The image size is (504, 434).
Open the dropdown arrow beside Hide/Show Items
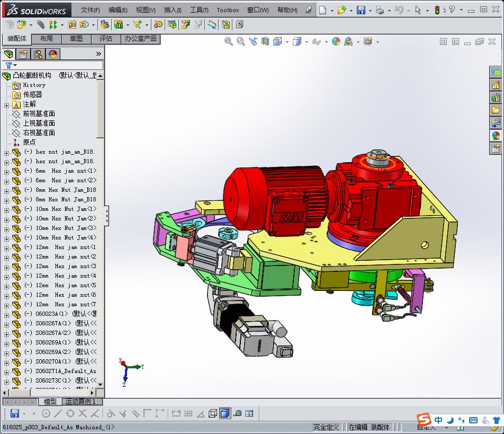pos(326,42)
